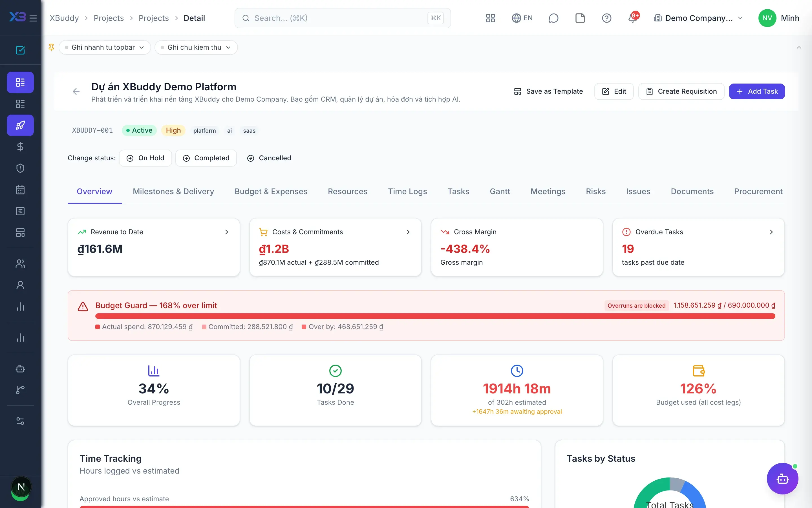Expand the Ghi chu kiem thu dropdown
This screenshot has width=812, height=508.
click(196, 47)
